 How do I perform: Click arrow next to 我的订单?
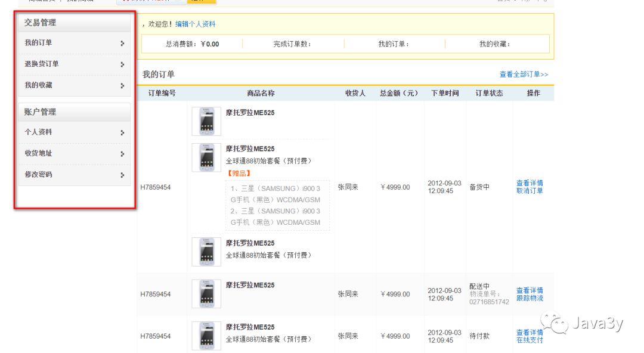[x=122, y=43]
